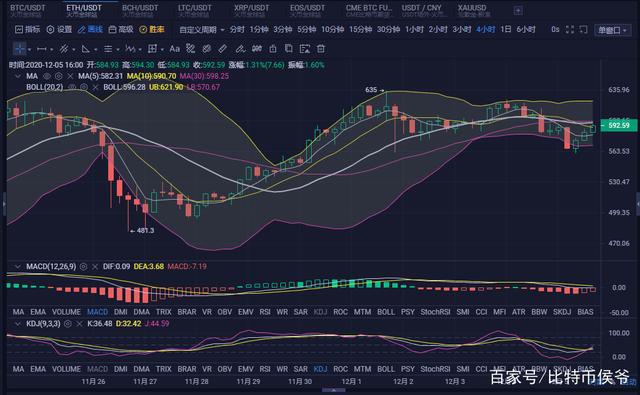This screenshot has width=640, height=395.
Task: Expand the line tool dropdown arrow
Action: coord(51,50)
